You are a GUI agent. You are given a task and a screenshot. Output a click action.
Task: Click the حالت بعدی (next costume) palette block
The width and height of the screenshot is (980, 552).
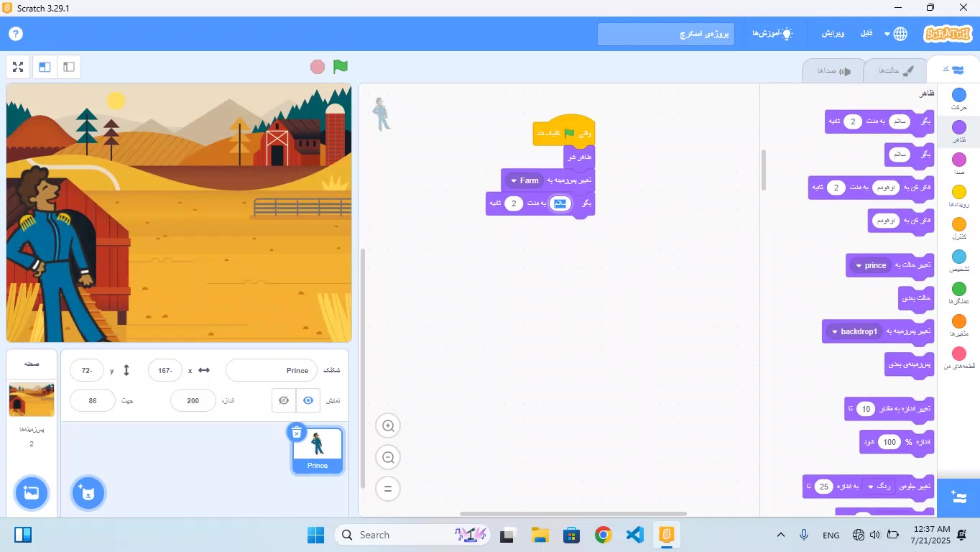pyautogui.click(x=916, y=298)
